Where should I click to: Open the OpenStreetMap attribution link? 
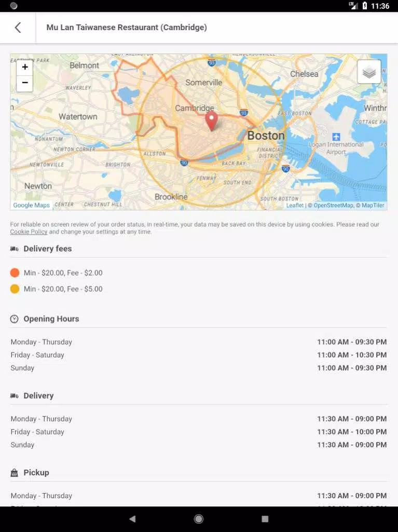[x=334, y=205]
